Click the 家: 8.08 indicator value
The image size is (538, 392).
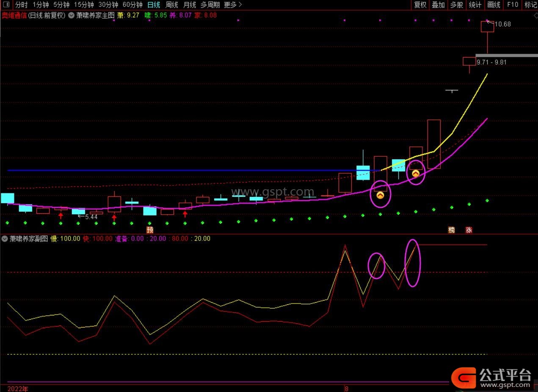point(206,15)
